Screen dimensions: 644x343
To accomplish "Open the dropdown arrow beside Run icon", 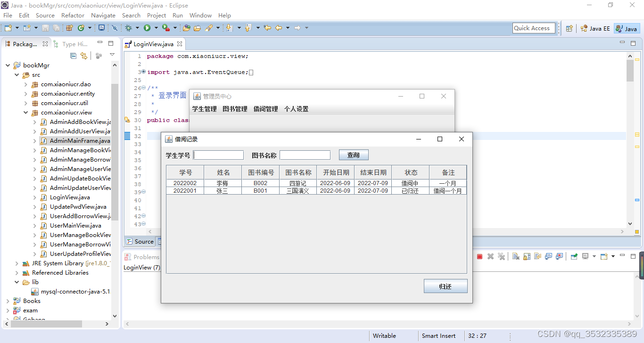I will [155, 28].
